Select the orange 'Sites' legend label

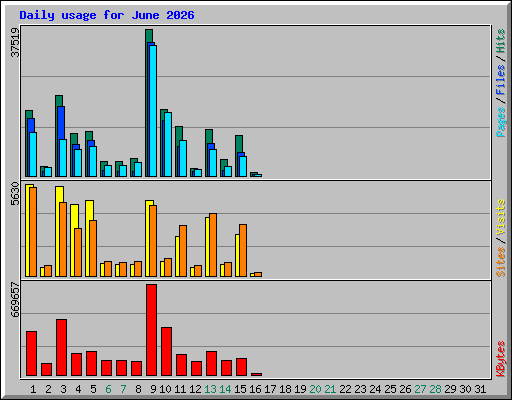(x=501, y=262)
